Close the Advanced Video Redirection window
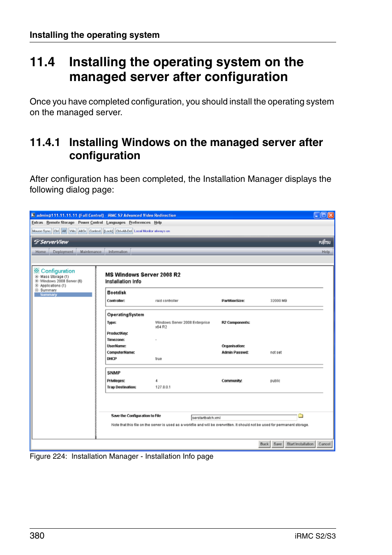 click(x=331, y=215)
